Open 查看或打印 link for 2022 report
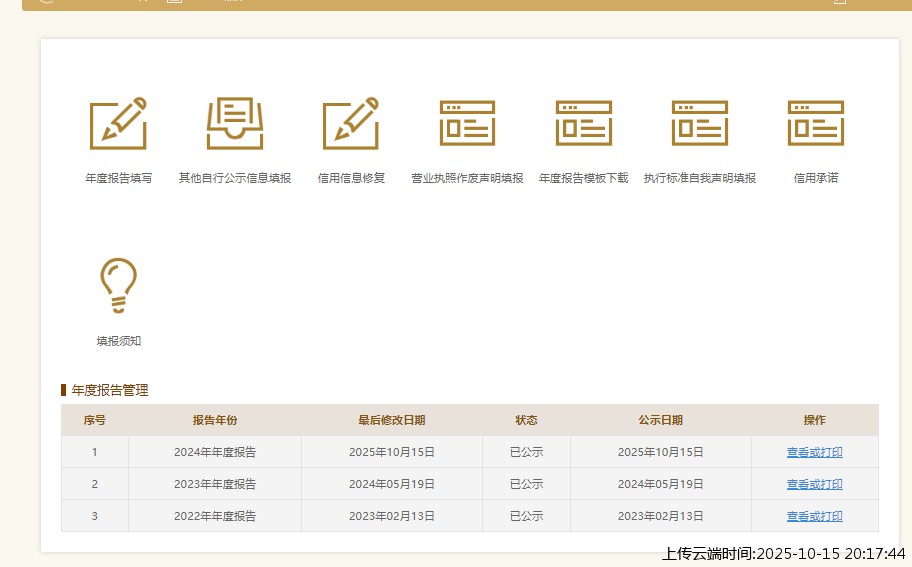Viewport: 912px width, 567px height. pyautogui.click(x=814, y=516)
